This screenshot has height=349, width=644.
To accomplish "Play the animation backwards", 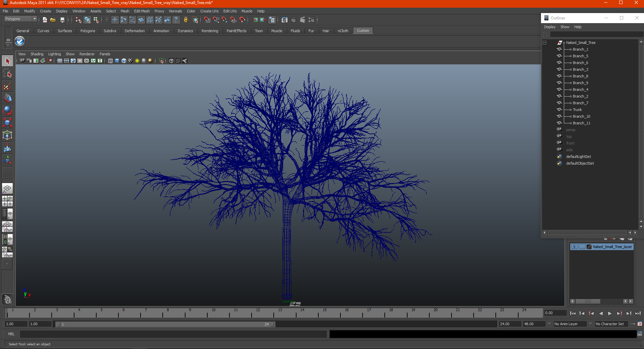I will pyautogui.click(x=601, y=313).
